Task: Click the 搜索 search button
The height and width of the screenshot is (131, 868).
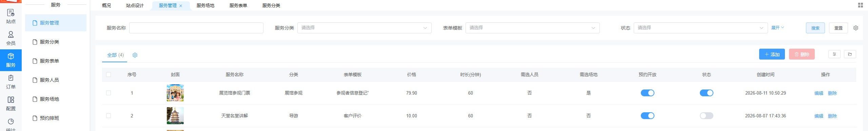Action: click(815, 28)
